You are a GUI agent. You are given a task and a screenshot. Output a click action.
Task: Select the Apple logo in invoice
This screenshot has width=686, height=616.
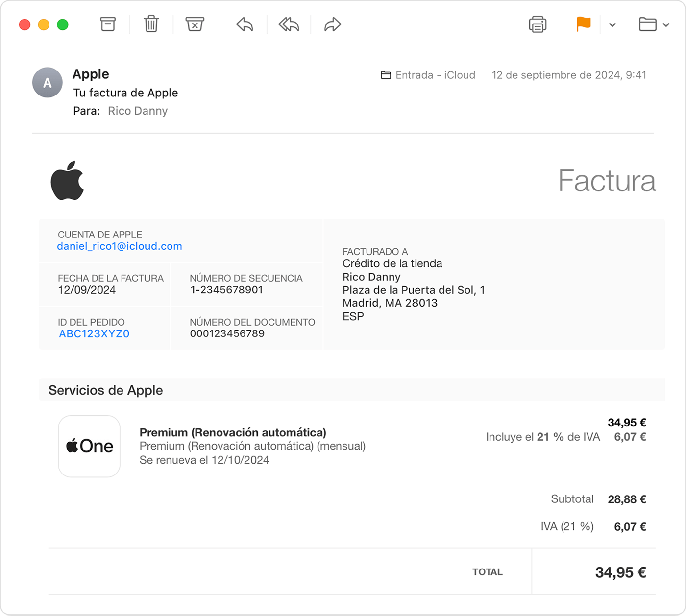click(x=68, y=180)
